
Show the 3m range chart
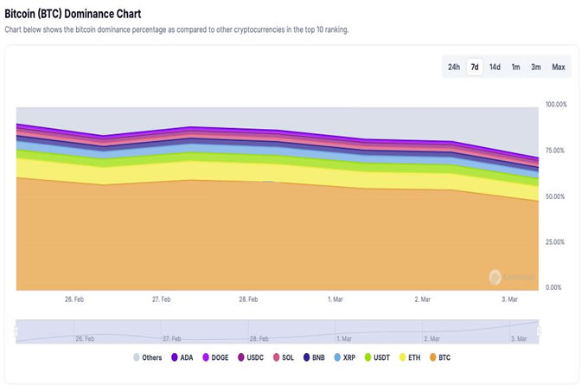coord(536,67)
